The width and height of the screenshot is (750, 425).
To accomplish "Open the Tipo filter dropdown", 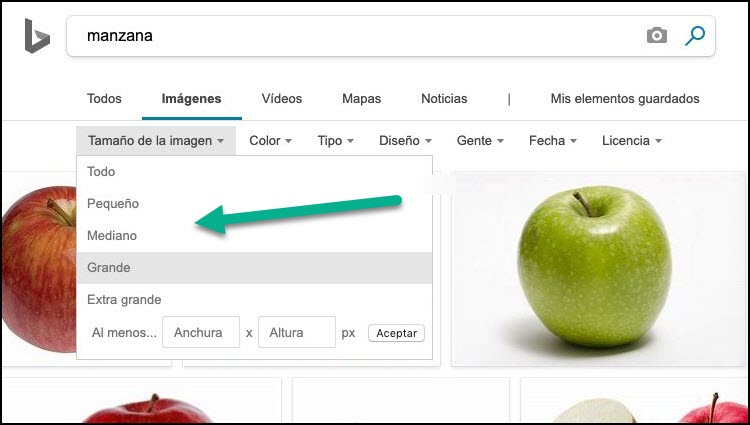I will (335, 141).
